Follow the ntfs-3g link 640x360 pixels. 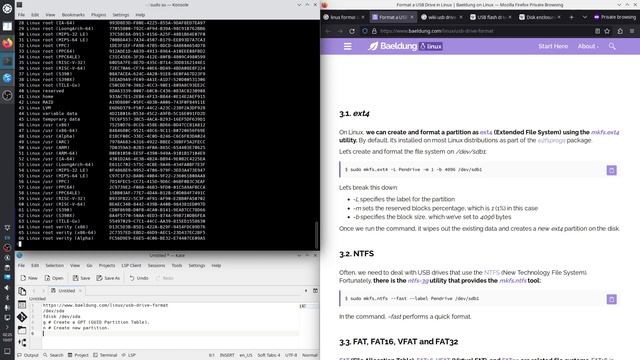(418, 281)
